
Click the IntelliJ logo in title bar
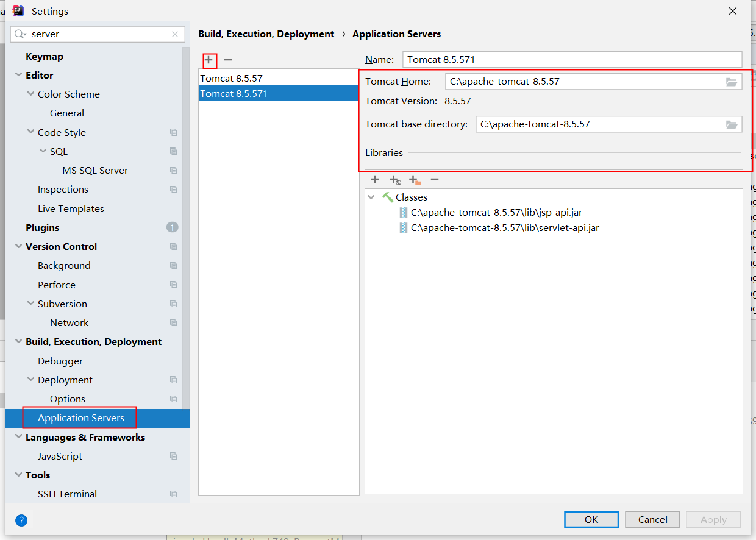pos(19,11)
